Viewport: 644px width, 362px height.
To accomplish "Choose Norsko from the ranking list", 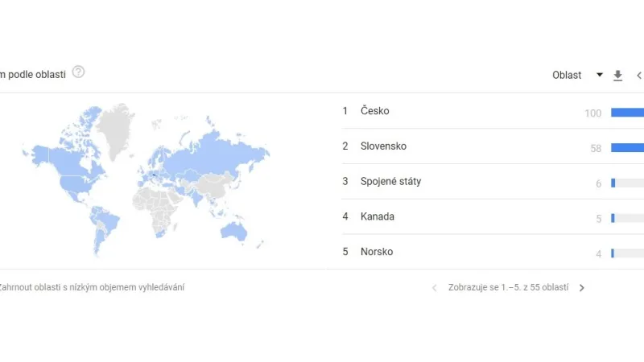I will point(377,253).
